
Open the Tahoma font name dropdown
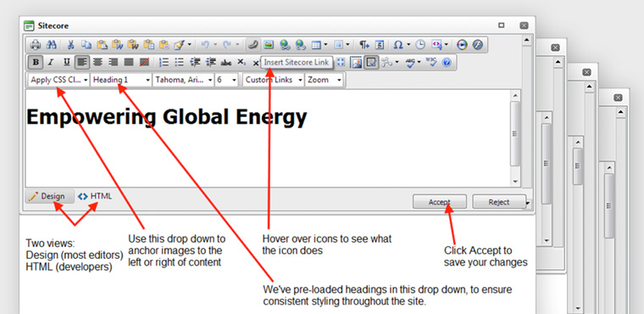[183, 80]
